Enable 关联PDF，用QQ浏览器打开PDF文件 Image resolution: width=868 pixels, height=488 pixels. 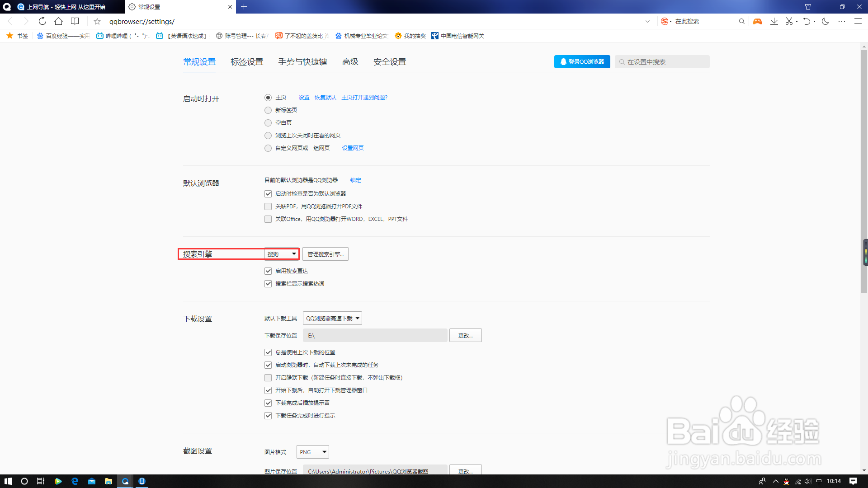[x=268, y=206]
